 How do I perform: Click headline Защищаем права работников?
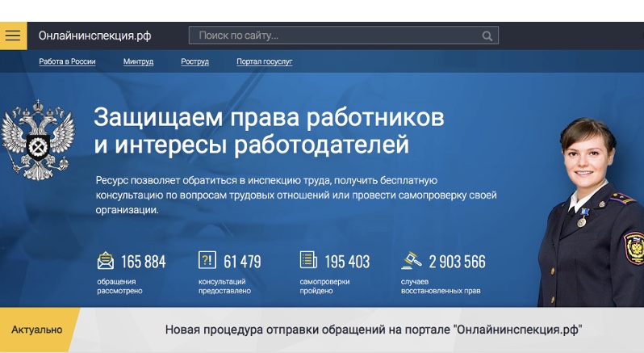(269, 131)
